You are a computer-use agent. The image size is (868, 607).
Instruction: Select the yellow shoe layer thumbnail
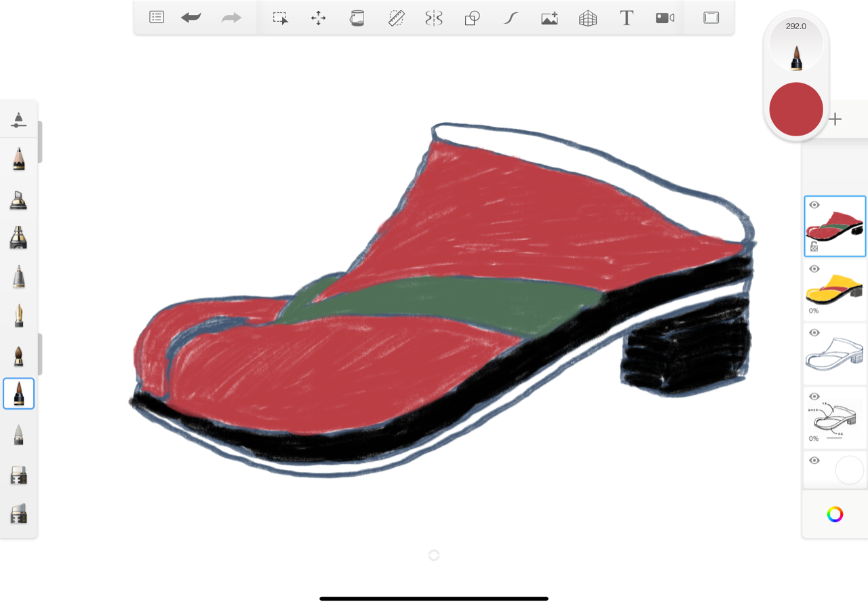point(835,290)
